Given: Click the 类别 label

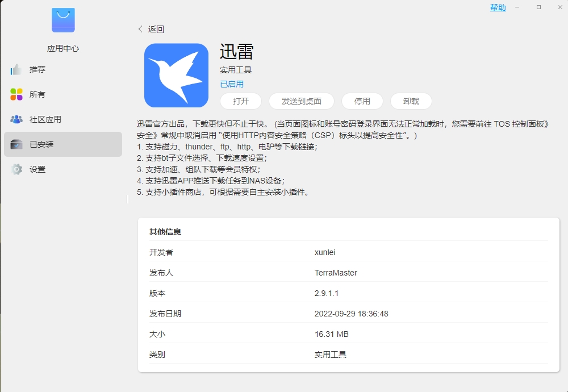Looking at the screenshot, I should (x=157, y=355).
